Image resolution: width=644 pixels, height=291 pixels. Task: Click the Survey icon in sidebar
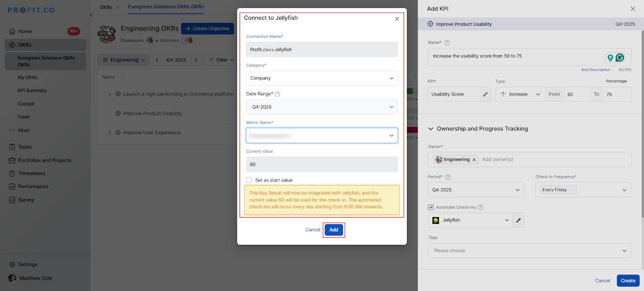(12, 200)
